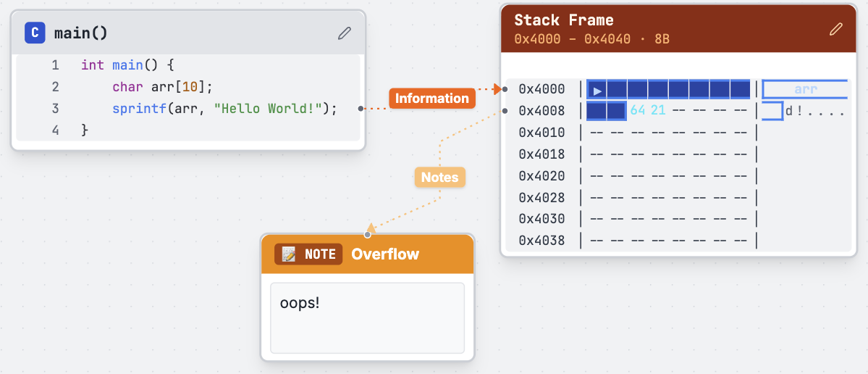The image size is (868, 374).
Task: Click the ASCII text "d!...." column
Action: [814, 112]
